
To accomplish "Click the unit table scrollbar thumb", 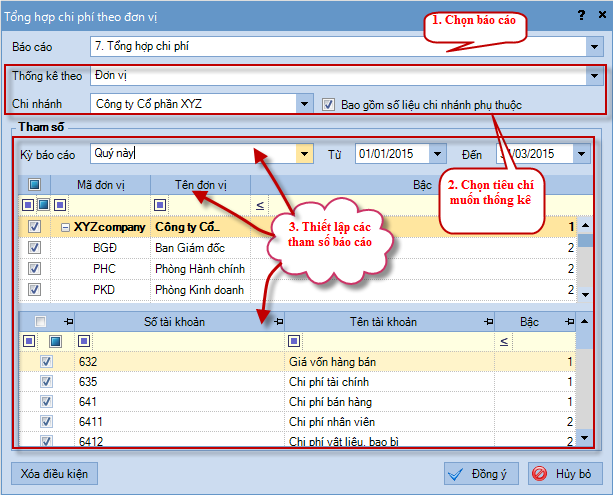I will click(585, 240).
